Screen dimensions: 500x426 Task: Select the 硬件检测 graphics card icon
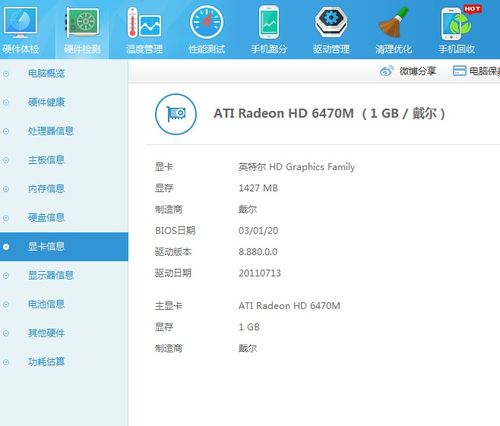[82, 22]
